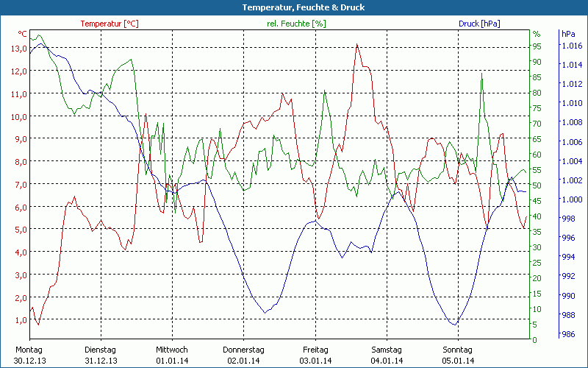Select the Mittwoch day label
The height and width of the screenshot is (368, 588).
(172, 350)
